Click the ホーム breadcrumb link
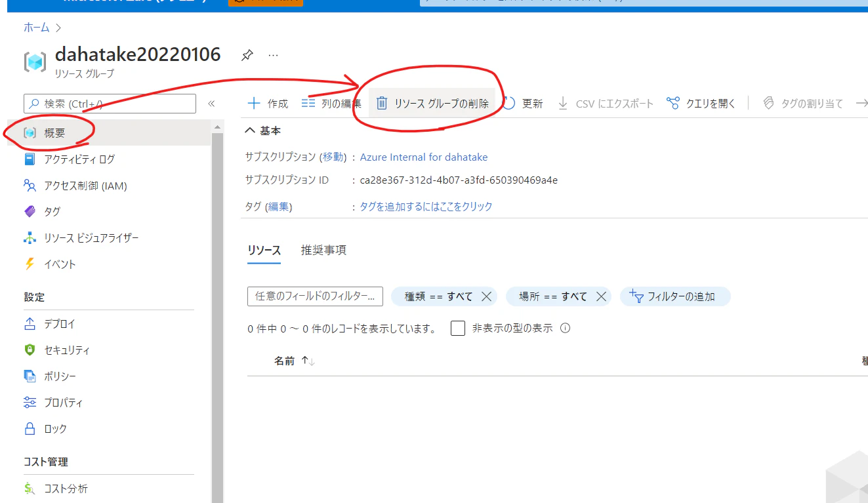Viewport: 868px width, 503px height. (x=37, y=28)
